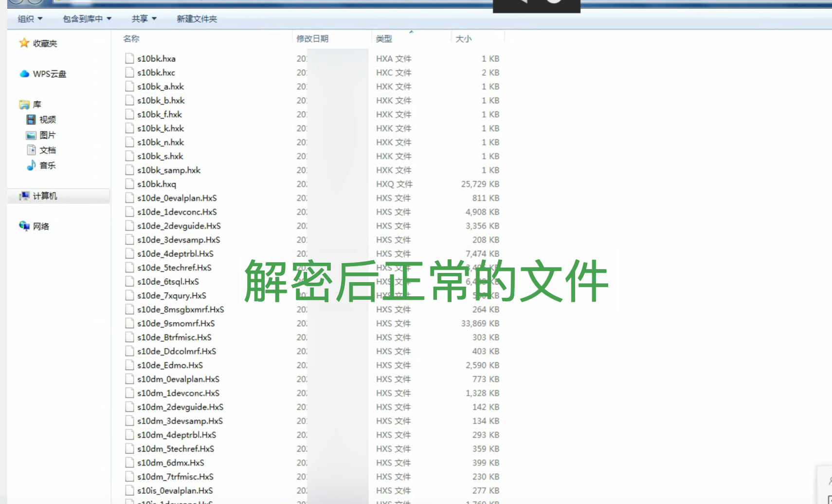Select the file icon of s10bk_f.hxk
Viewport: 832px width, 504px height.
point(129,114)
